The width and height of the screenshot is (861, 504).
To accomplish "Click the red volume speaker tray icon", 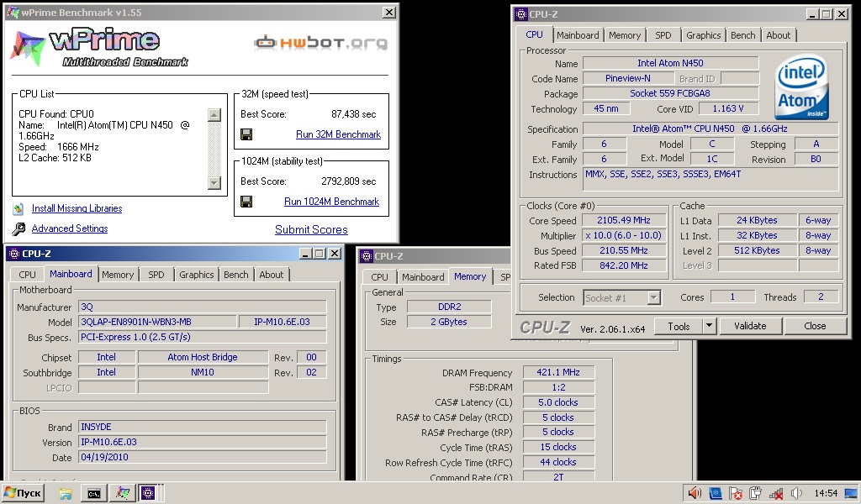I will click(695, 493).
